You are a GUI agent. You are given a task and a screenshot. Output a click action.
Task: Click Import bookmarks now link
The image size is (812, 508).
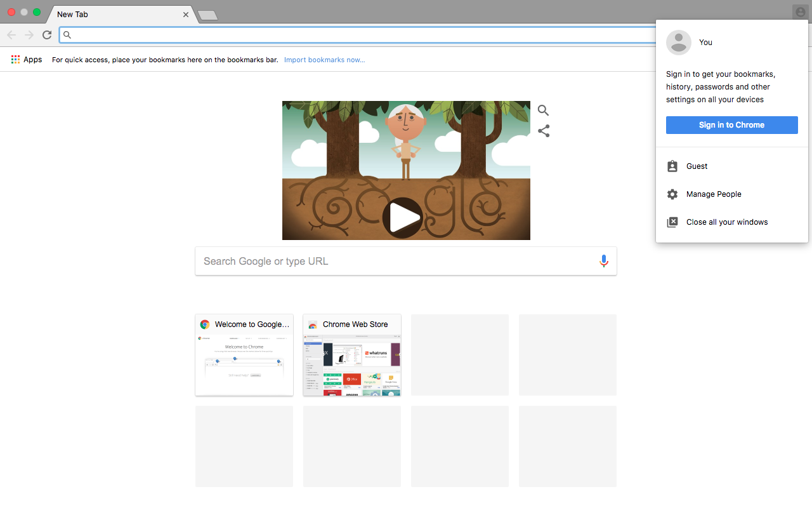[324, 60]
